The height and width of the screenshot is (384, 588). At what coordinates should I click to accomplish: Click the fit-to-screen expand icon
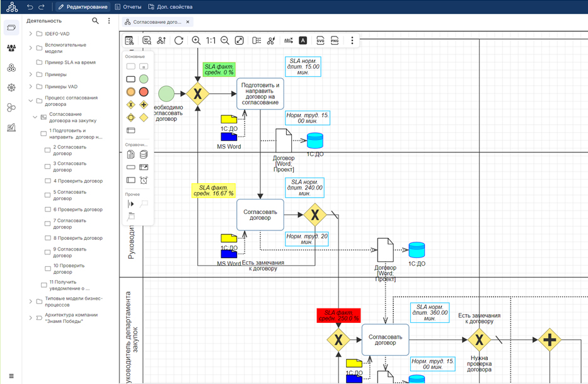239,40
